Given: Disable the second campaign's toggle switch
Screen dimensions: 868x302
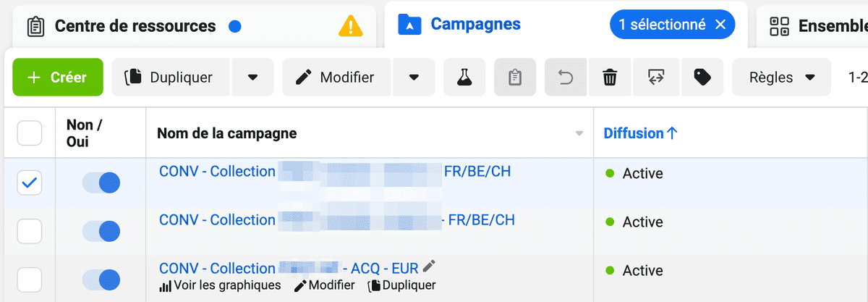Looking at the screenshot, I should [x=101, y=231].
